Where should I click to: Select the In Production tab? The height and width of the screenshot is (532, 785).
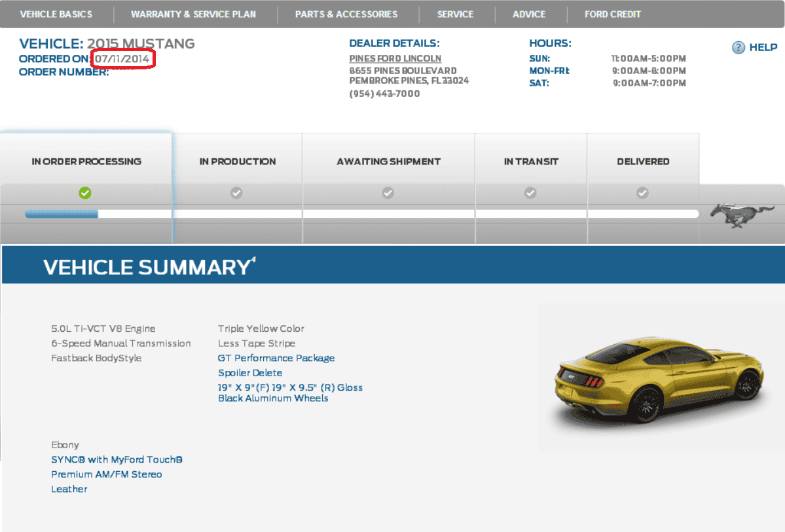coord(237,162)
